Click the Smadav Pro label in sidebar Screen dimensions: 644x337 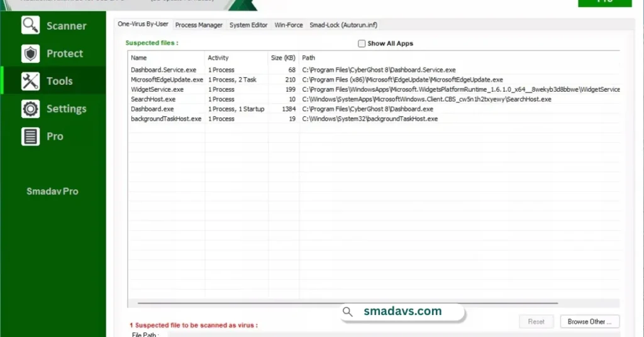pos(52,191)
